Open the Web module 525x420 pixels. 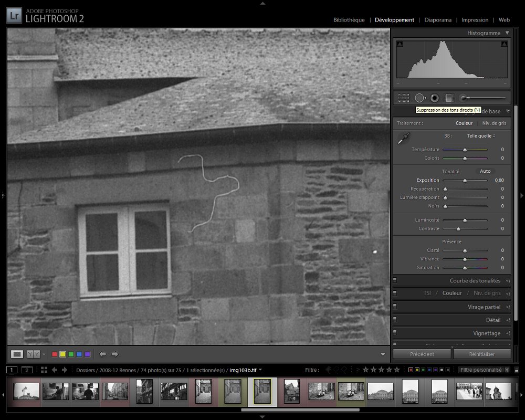click(504, 20)
